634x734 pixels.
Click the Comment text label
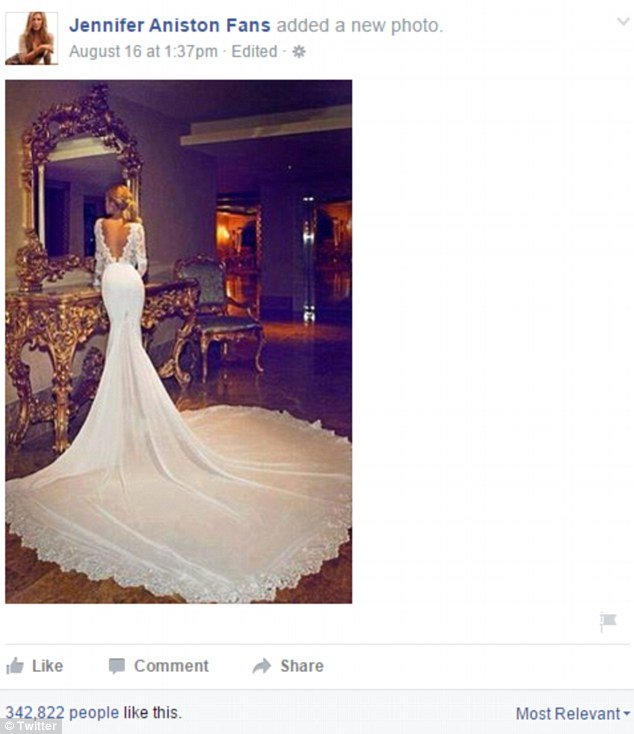[x=171, y=666]
